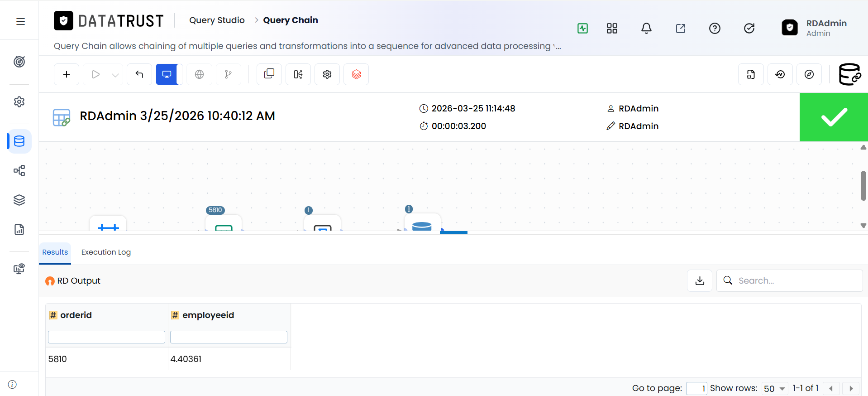The height and width of the screenshot is (396, 868).
Task: Click the timestamp 2026-03-25 11:14:48
Action: pos(473,108)
